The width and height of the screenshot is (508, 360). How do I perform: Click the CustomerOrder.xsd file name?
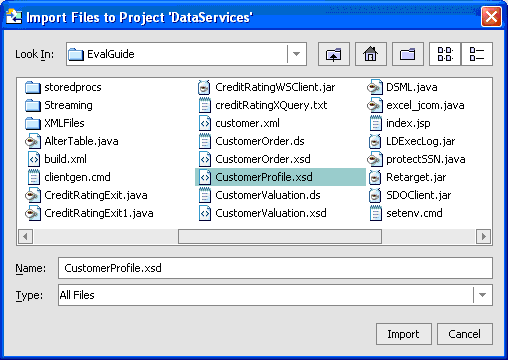(263, 159)
